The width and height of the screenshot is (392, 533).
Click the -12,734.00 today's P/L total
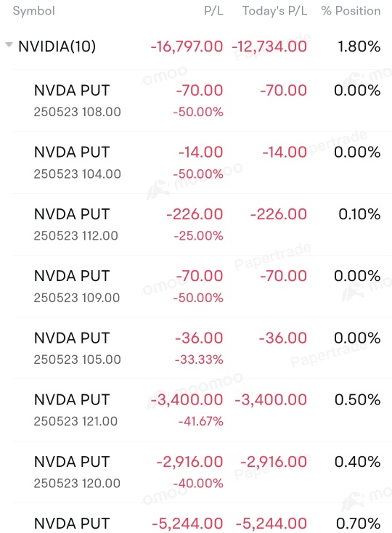[x=269, y=46]
